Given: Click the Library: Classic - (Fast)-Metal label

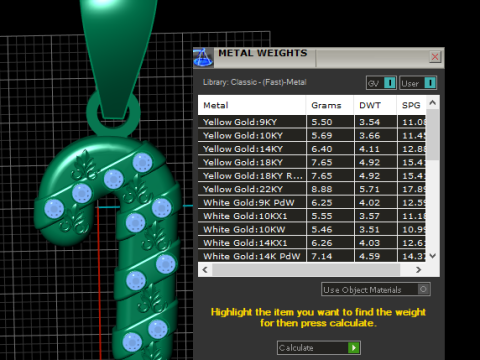Looking at the screenshot, I should point(255,82).
